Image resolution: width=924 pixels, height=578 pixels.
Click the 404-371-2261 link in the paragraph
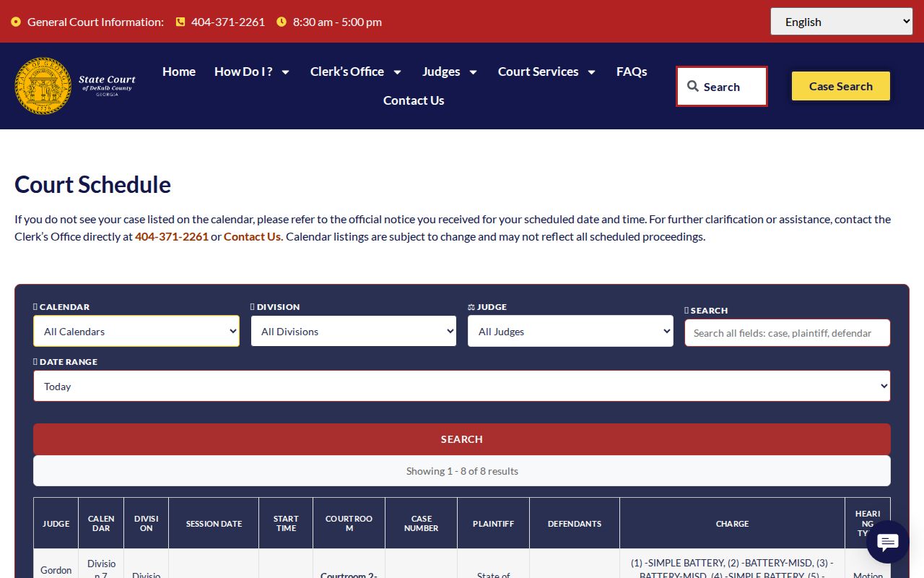click(x=172, y=236)
